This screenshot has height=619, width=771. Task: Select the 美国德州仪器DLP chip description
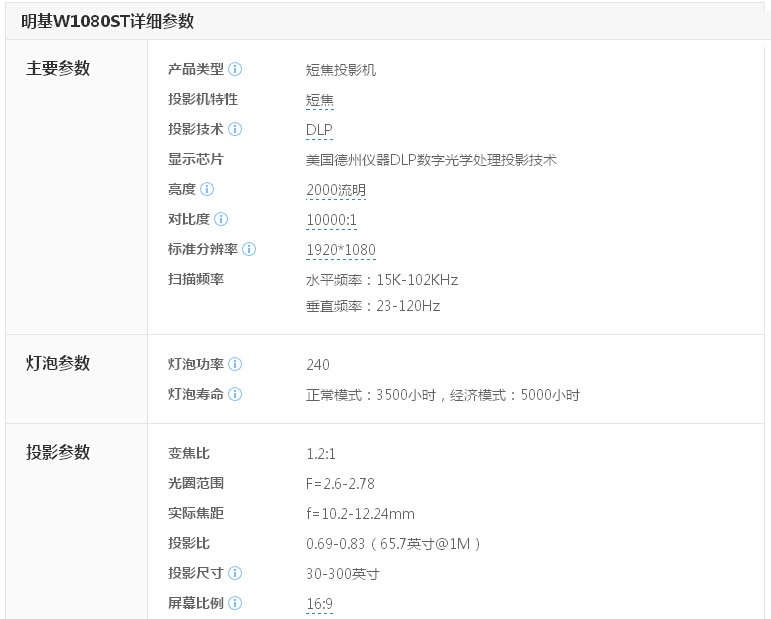(431, 160)
